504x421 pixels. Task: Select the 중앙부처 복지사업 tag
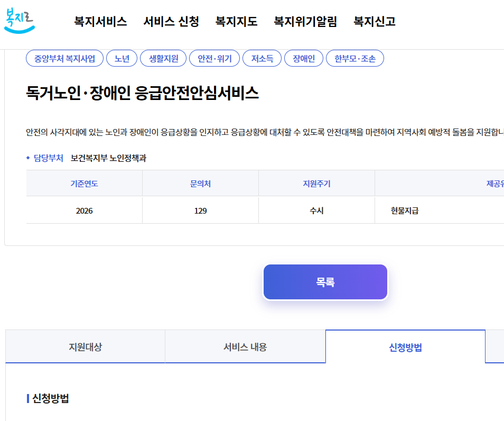(x=64, y=58)
